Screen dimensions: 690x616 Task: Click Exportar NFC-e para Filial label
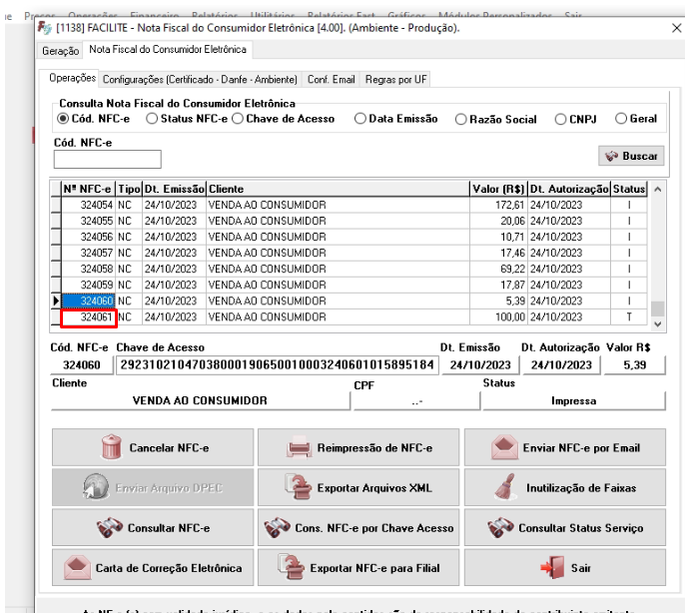(x=374, y=568)
